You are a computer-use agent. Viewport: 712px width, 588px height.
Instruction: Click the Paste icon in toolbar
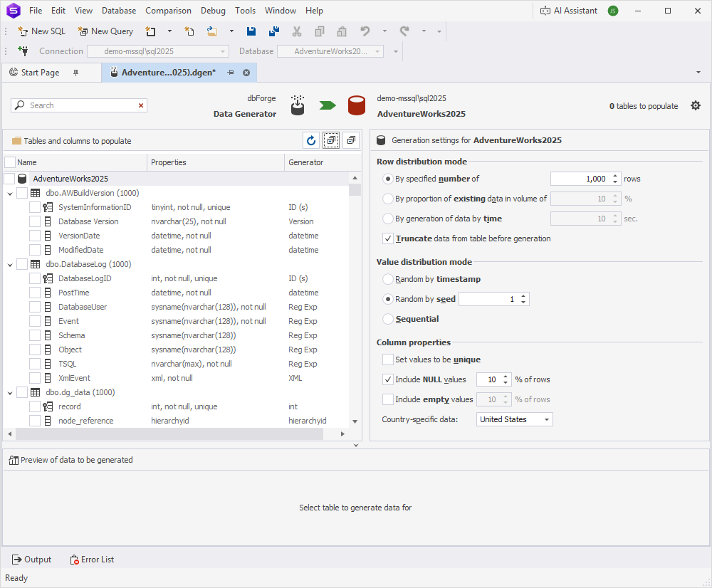[342, 31]
